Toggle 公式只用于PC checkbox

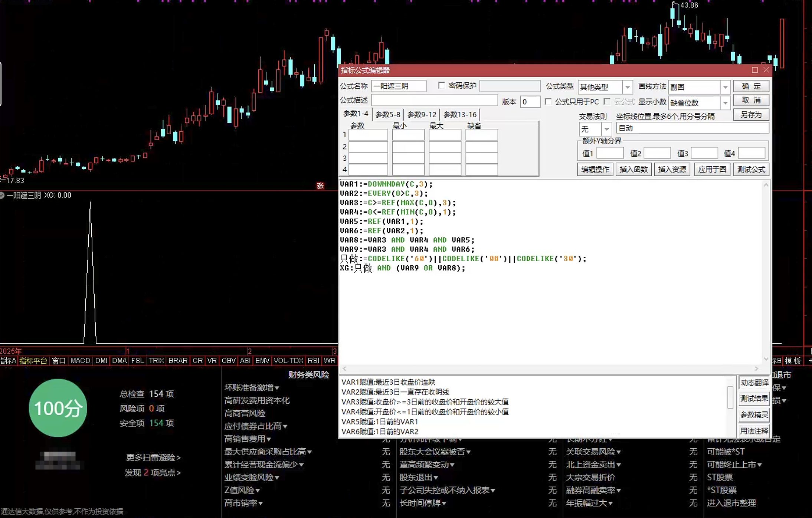point(548,101)
